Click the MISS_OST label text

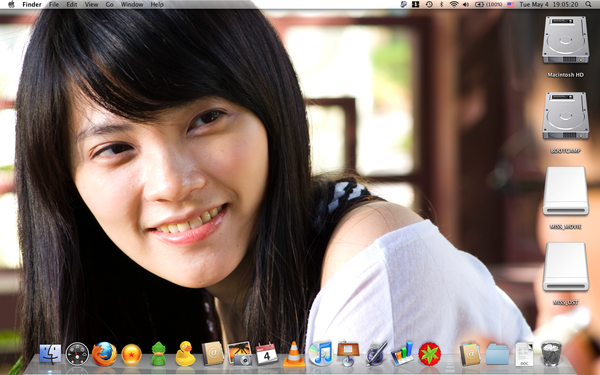click(565, 302)
